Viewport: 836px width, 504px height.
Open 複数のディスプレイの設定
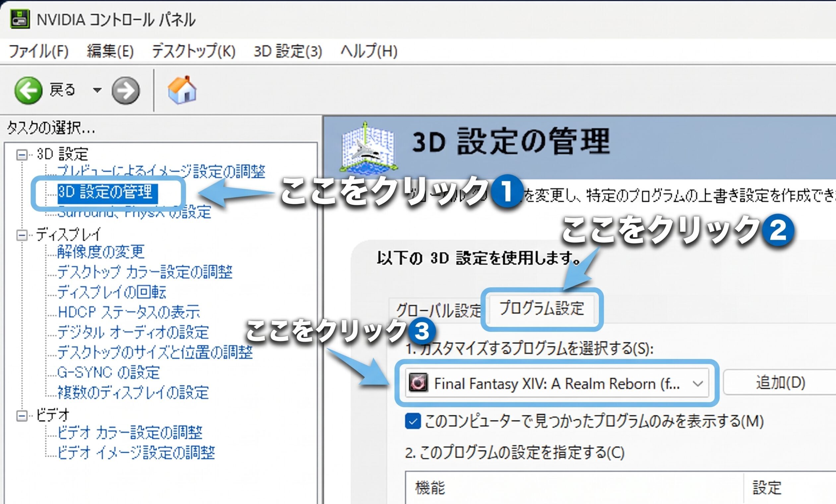pos(133,392)
